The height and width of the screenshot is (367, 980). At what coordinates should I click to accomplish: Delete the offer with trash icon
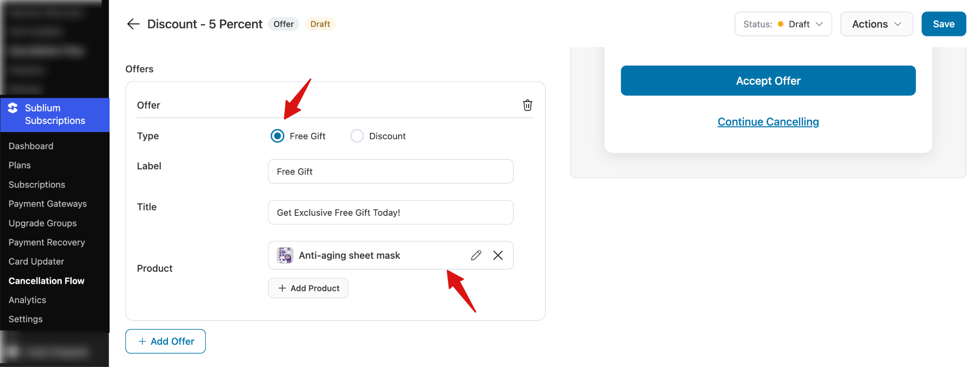pos(527,105)
